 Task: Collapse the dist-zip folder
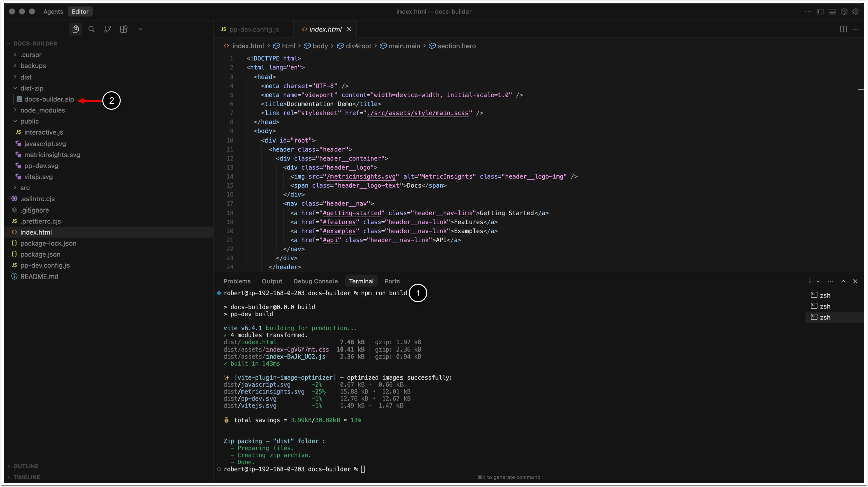coord(32,88)
